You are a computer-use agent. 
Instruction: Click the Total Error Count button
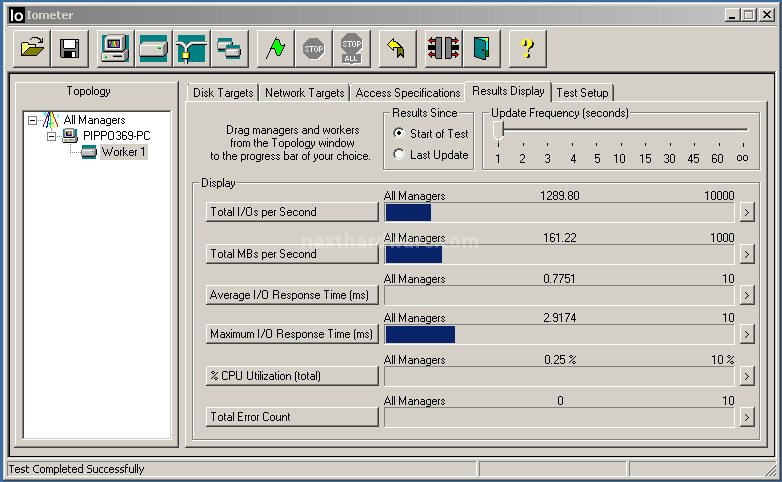click(x=292, y=417)
